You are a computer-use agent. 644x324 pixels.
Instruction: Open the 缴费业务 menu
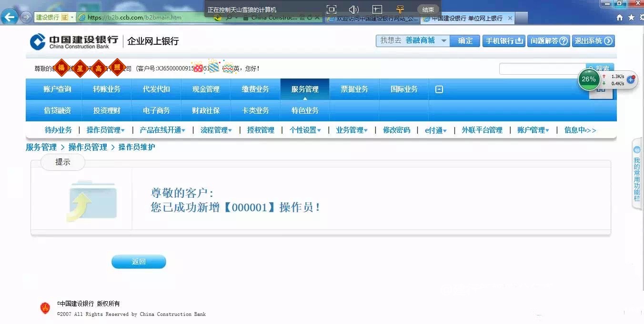pos(255,89)
